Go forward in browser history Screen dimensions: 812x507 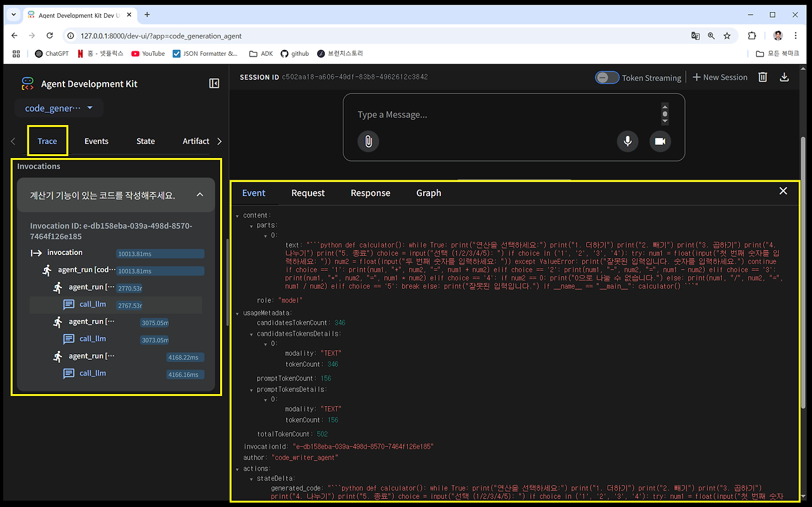point(32,36)
